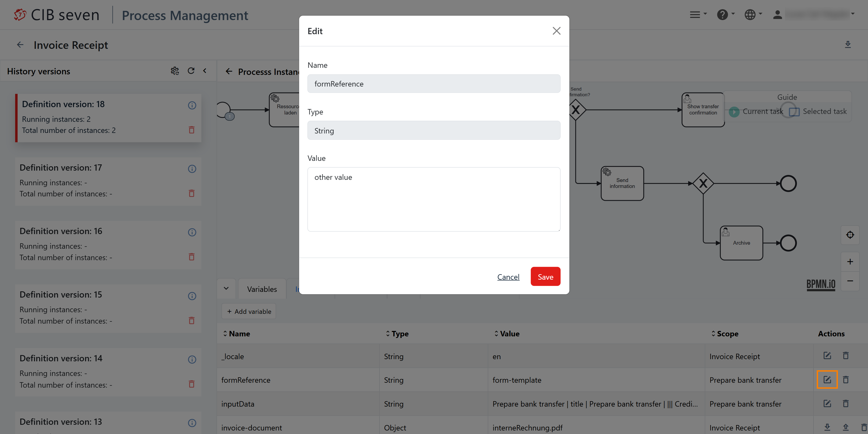Expand the hamburger menu dropdown
Screen dimensions: 868x434
tap(697, 14)
